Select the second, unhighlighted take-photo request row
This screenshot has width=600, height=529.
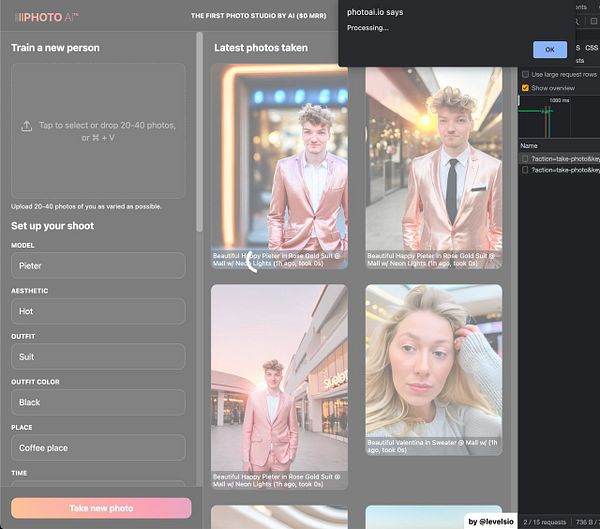tap(561, 170)
